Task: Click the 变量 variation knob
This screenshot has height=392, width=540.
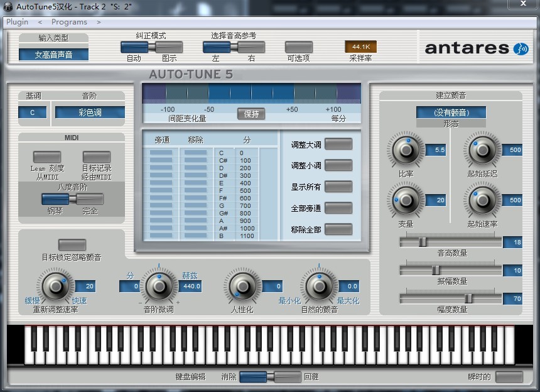Action: tap(406, 200)
